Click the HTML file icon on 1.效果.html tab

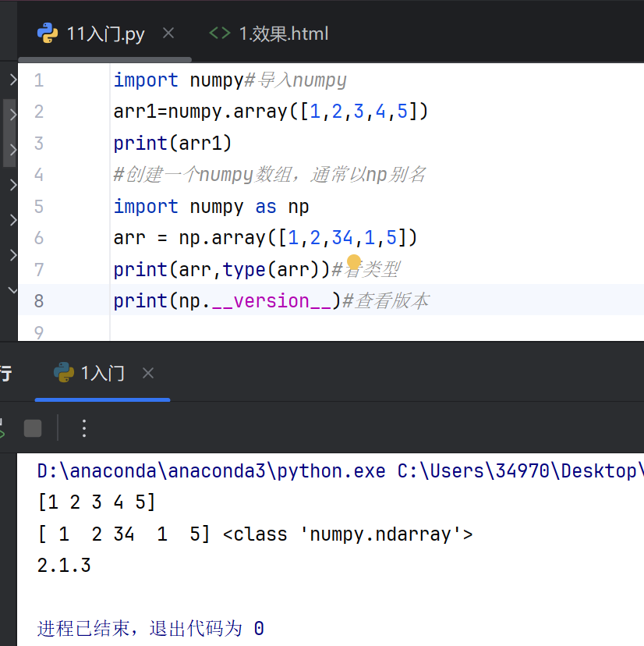[x=219, y=33]
